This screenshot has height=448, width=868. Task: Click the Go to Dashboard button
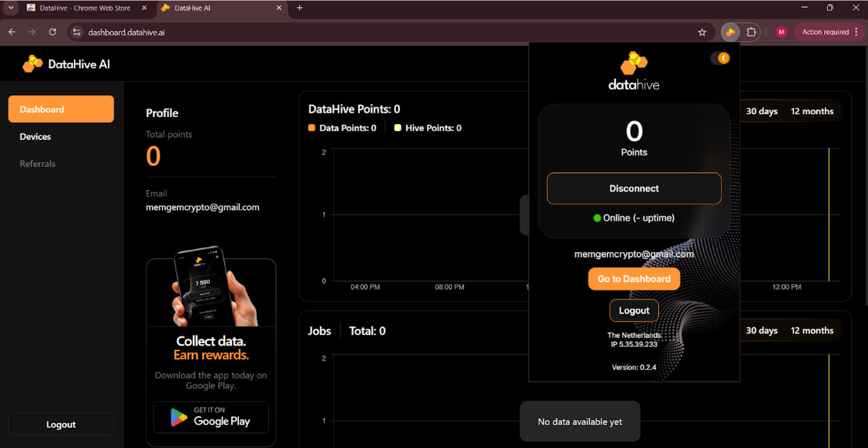pos(633,279)
